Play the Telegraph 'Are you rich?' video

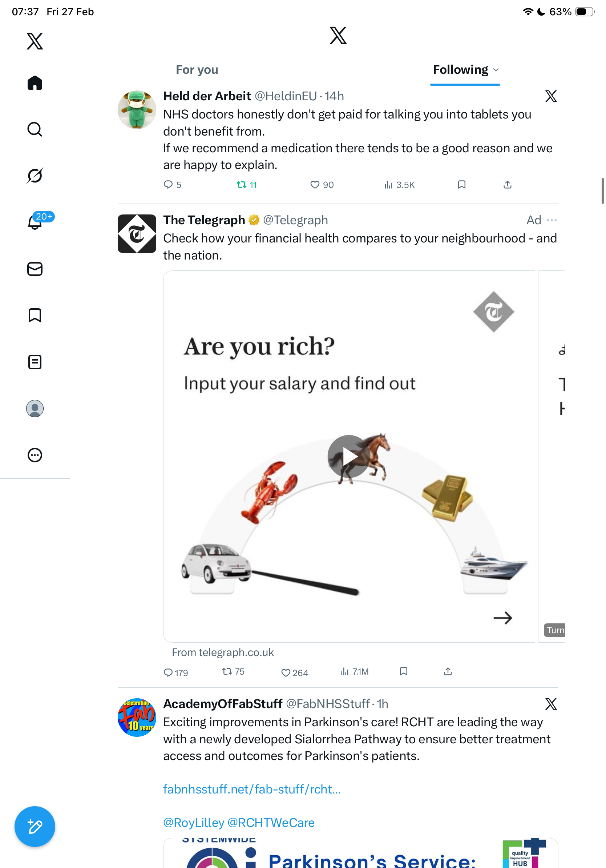coord(349,456)
